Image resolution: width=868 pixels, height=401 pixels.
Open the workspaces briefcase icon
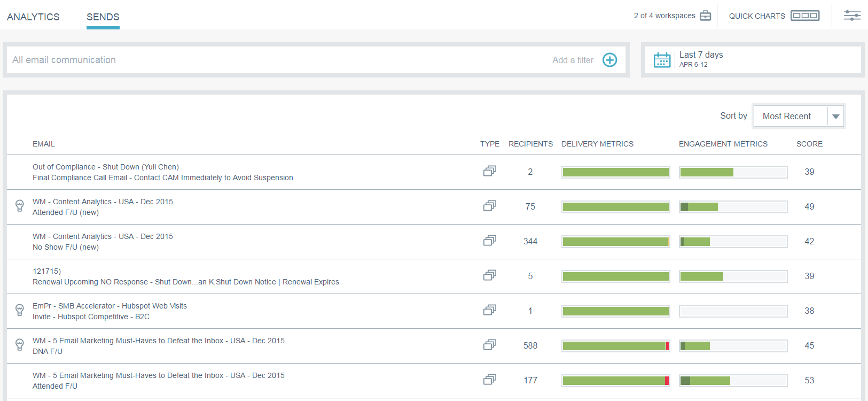click(x=706, y=16)
